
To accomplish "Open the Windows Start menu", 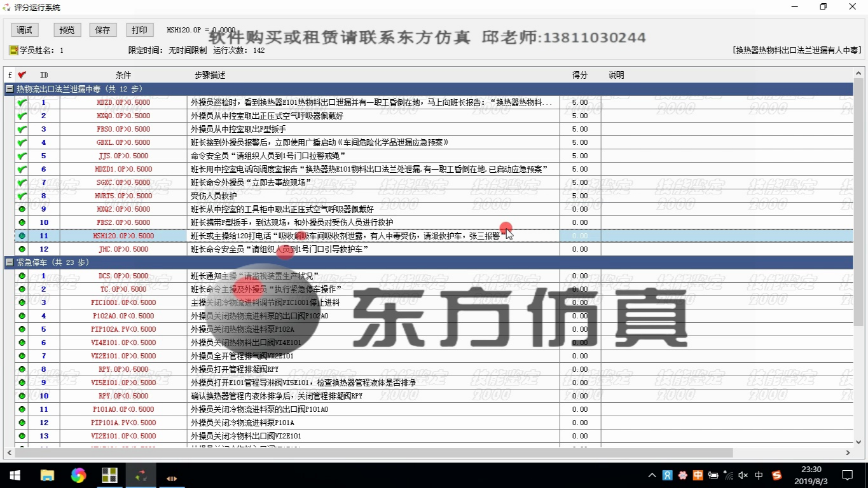I will click(x=15, y=475).
